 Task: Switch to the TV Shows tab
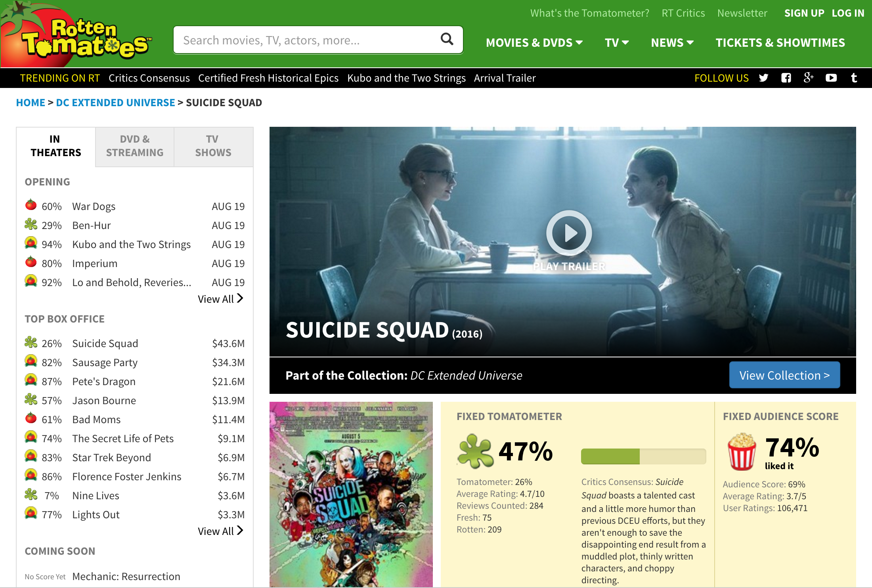click(213, 146)
